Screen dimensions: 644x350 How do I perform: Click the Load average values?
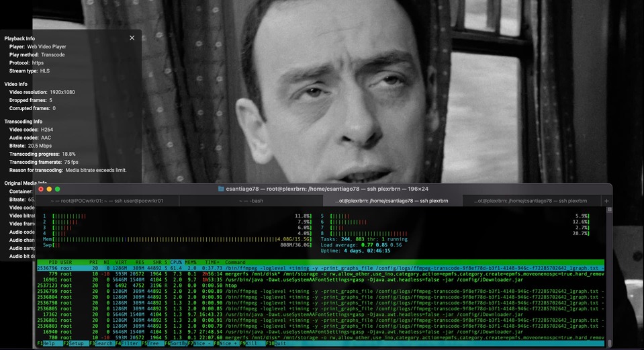tap(380, 245)
